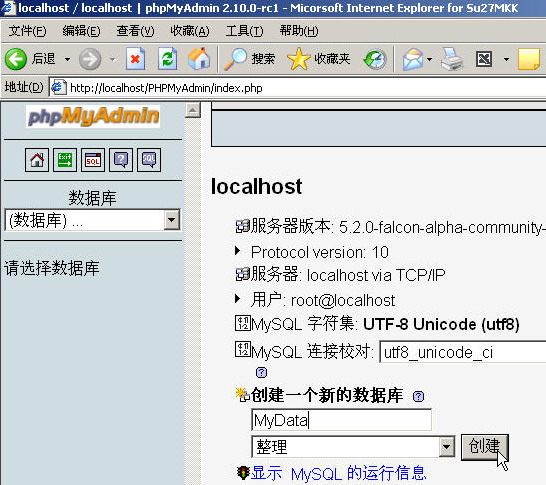Open MySQL documentation SQL icon
Image resolution: width=546 pixels, height=485 pixels.
pos(149,160)
